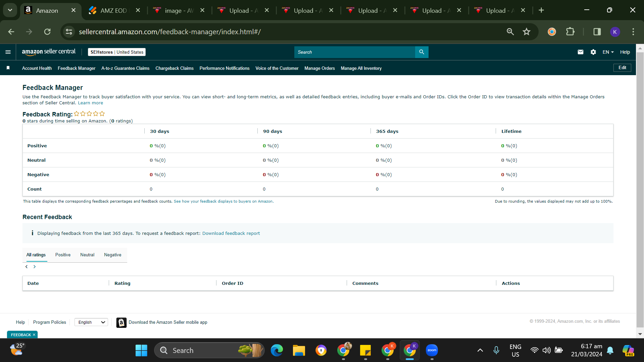Select the All ratings tab

pos(36,255)
